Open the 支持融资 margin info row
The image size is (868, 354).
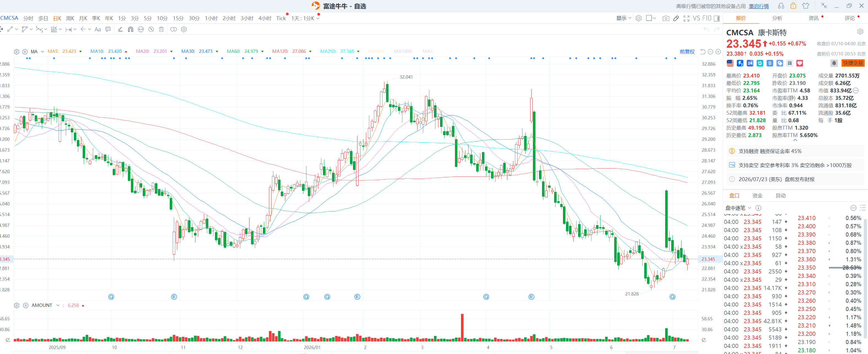tap(795, 151)
